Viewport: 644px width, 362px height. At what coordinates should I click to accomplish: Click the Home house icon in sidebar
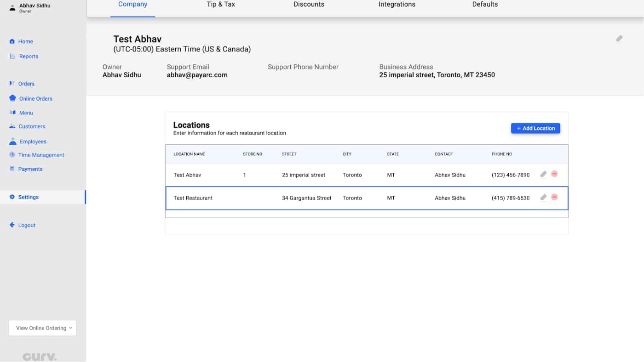pos(12,41)
